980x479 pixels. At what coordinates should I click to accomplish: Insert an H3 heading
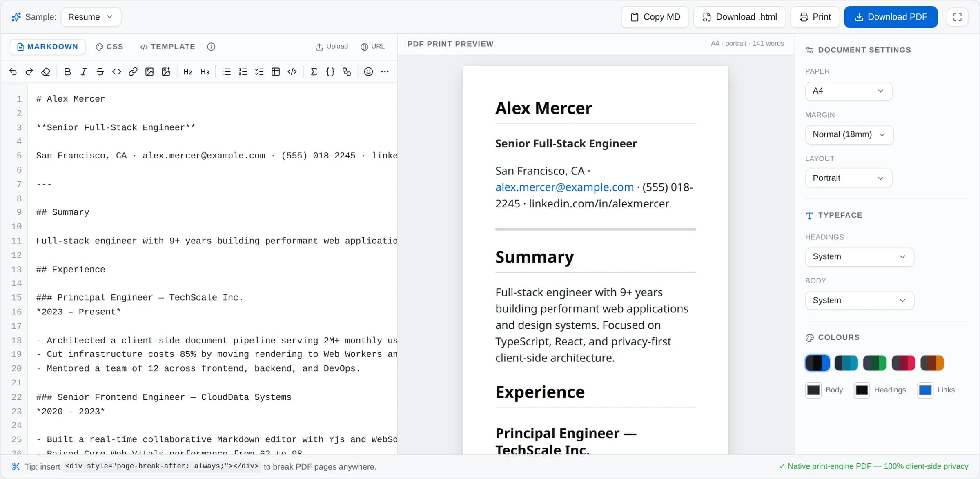tap(205, 72)
